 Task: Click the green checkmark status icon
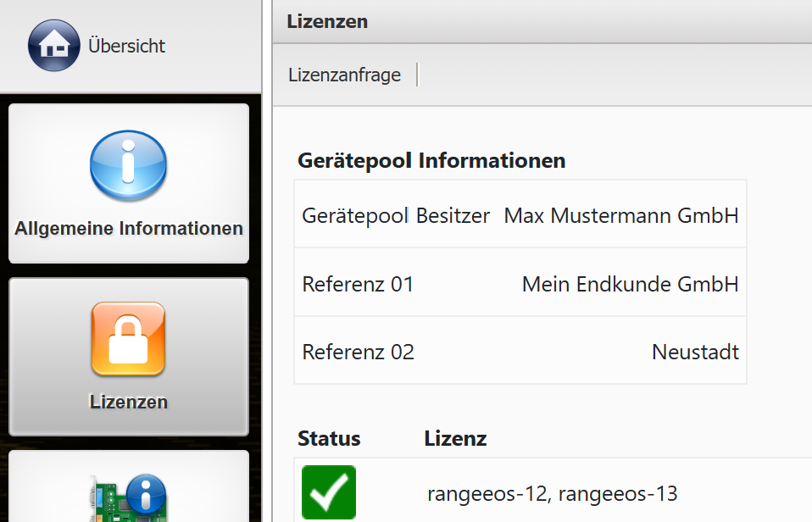click(x=329, y=492)
